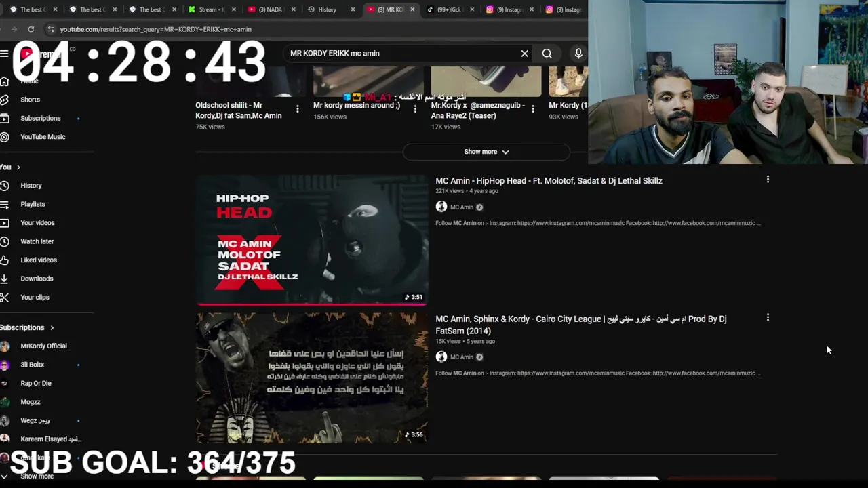Open MrKordy Official subscription channel
Screen dimensions: 868x488
pos(43,346)
